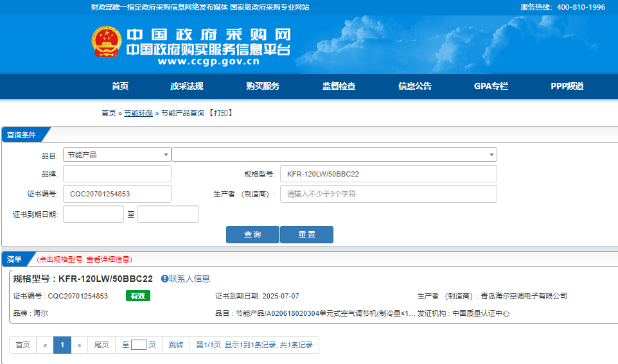This screenshot has width=618, height=364.
Task: Go to next page with » arrow
Action: [79, 345]
